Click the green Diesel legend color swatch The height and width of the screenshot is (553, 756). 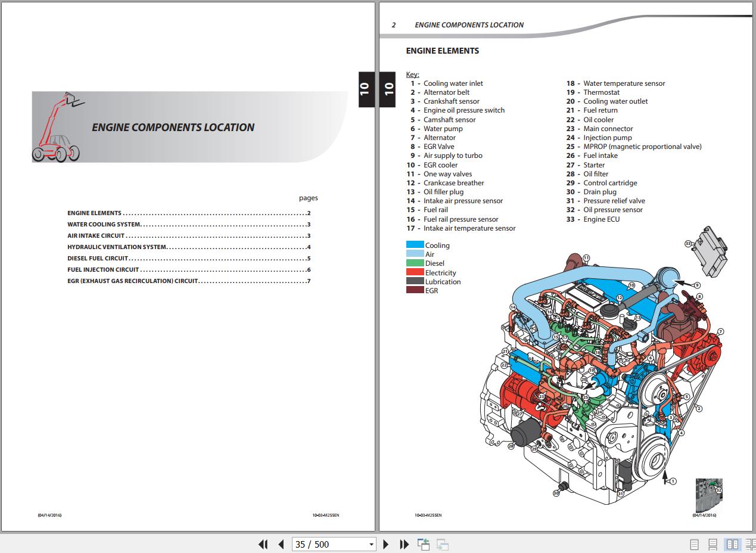click(x=415, y=263)
